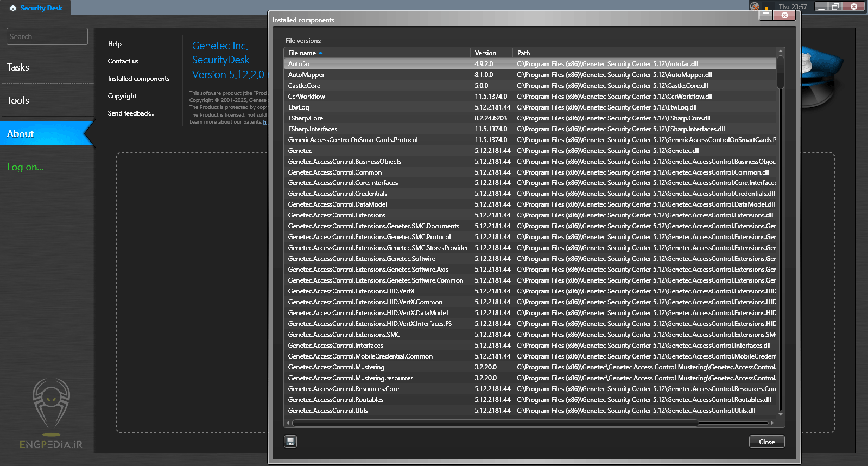Click the Security Desk home icon
This screenshot has width=868, height=467.
click(x=13, y=8)
